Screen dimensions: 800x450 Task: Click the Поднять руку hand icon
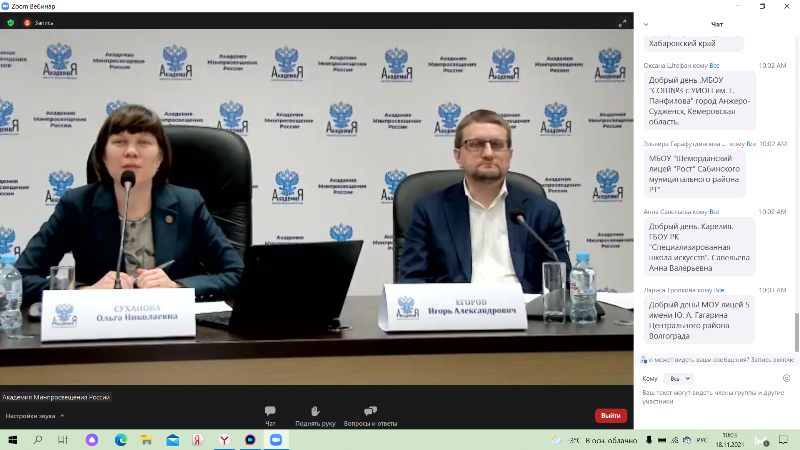tap(315, 414)
